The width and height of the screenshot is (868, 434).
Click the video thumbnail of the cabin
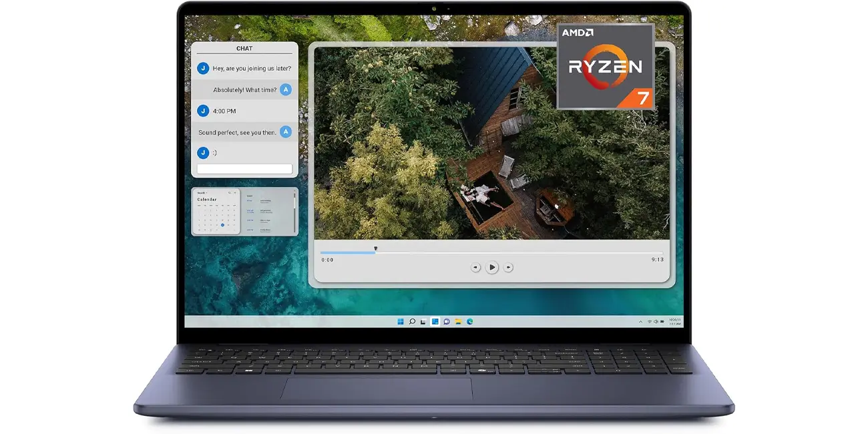(492, 142)
